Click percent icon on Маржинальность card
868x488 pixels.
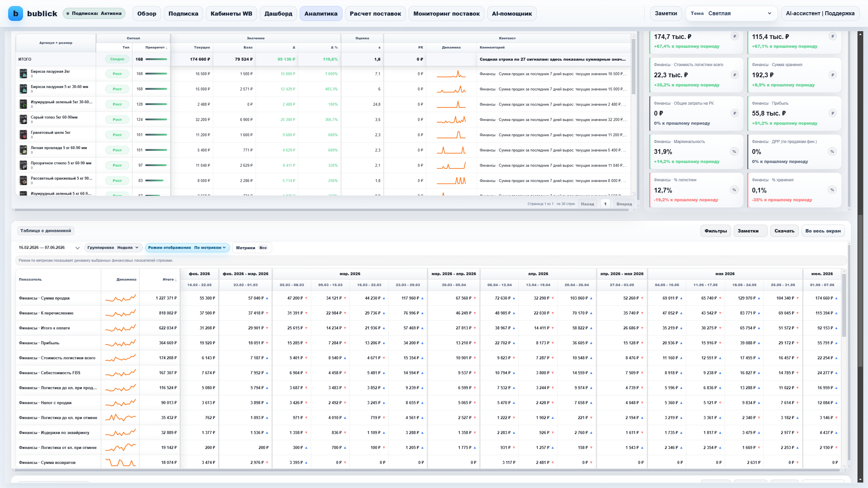point(734,151)
